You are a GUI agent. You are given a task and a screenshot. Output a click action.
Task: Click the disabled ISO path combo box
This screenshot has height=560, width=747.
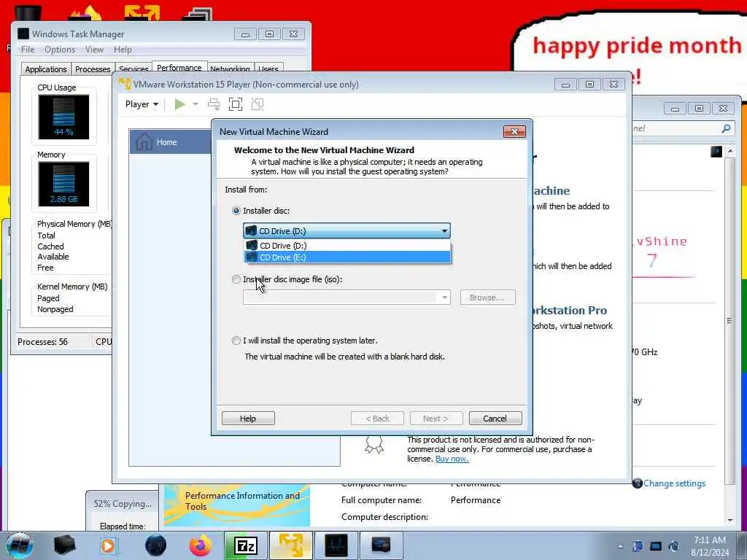tap(347, 297)
